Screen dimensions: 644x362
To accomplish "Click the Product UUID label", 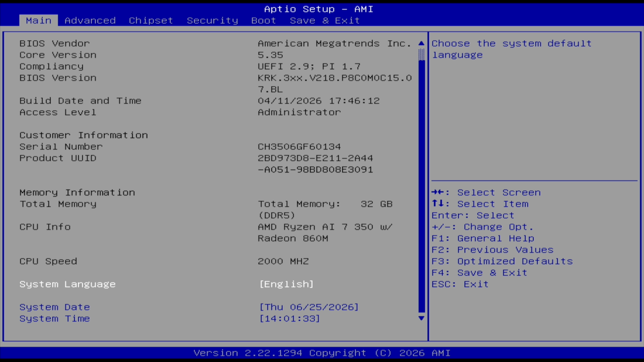I will pos(58,158).
